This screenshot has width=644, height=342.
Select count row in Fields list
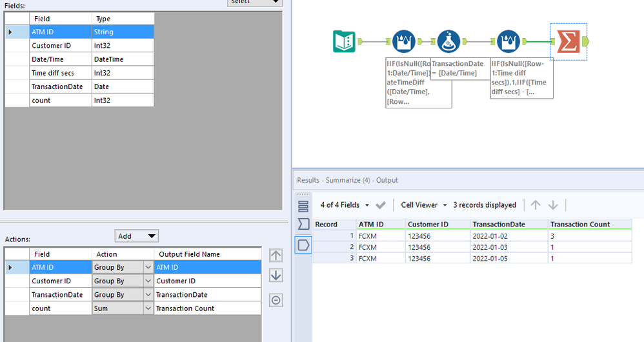[x=79, y=100]
